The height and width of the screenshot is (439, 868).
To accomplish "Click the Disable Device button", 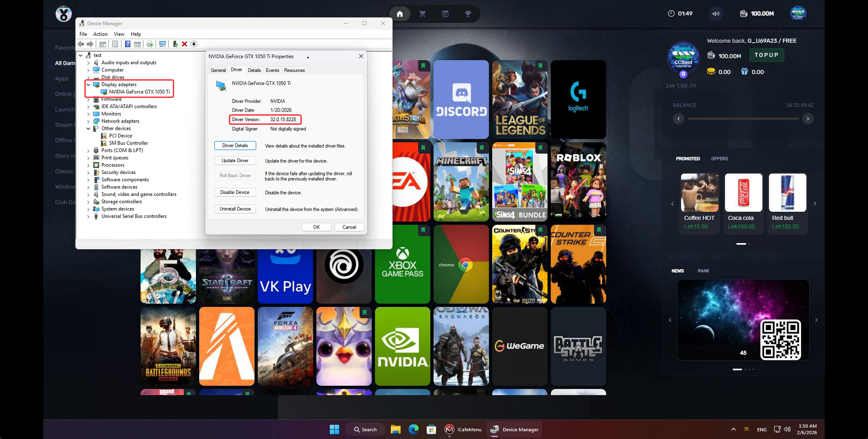I will pyautogui.click(x=235, y=192).
